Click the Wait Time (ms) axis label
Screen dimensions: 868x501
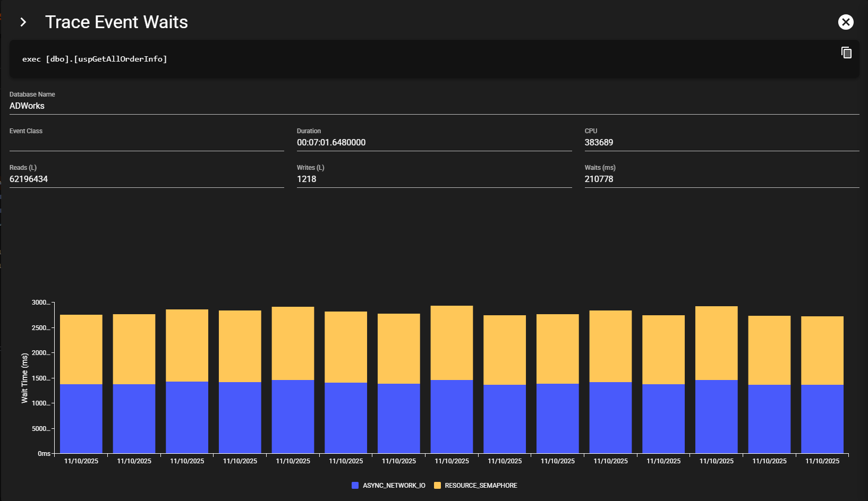pyautogui.click(x=24, y=378)
